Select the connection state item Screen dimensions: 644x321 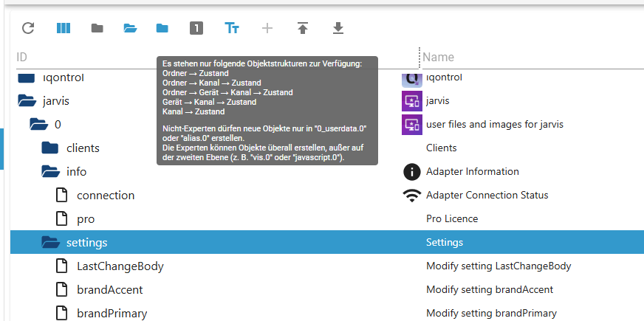[106, 196]
